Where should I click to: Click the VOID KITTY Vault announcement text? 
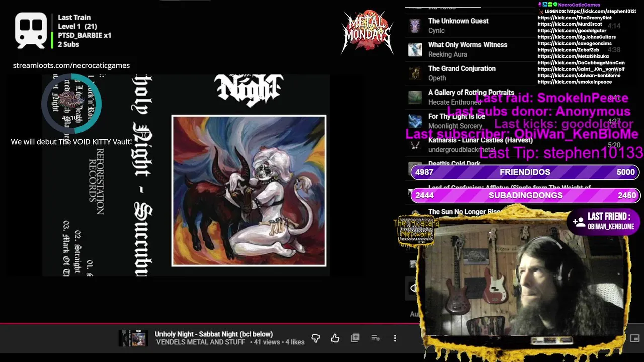click(x=71, y=142)
